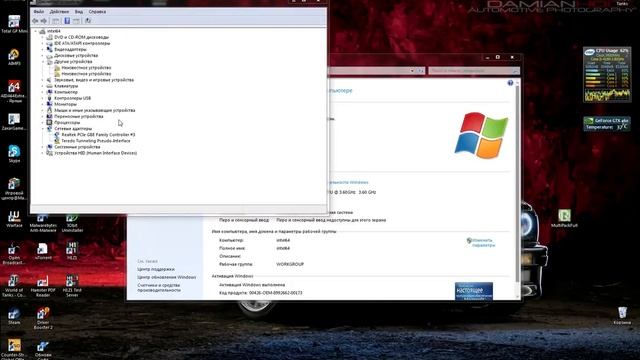
Task: Open the Driver Booster 2 desktop icon
Action: tap(43, 318)
